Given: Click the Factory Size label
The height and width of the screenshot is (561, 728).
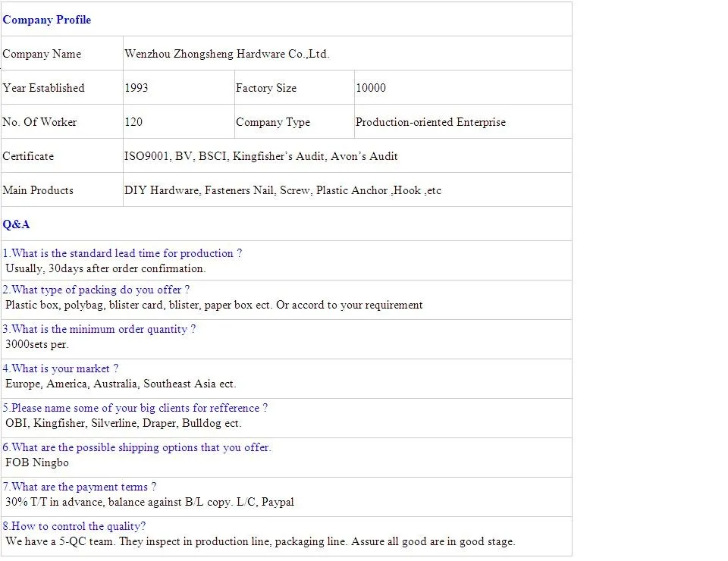Looking at the screenshot, I should point(266,88).
